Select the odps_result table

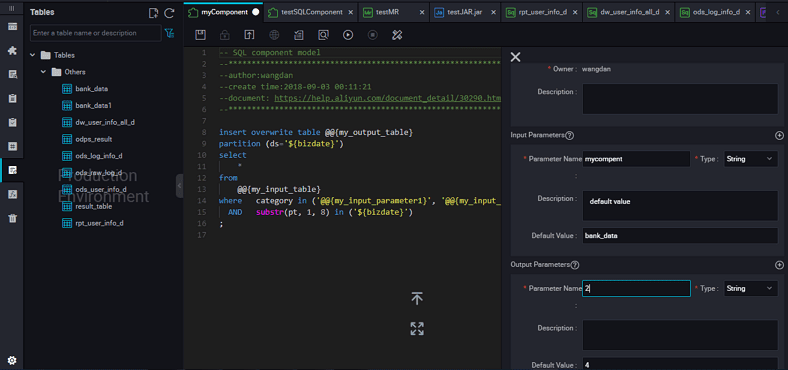pyautogui.click(x=93, y=139)
